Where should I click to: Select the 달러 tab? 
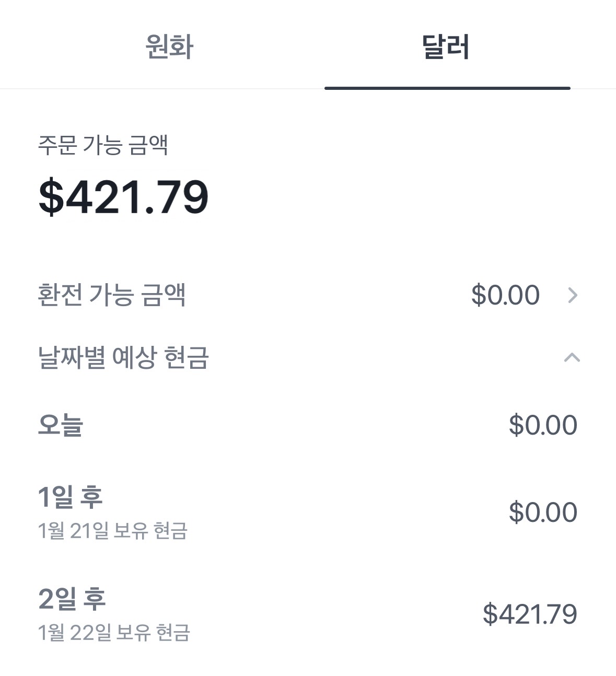tap(446, 46)
